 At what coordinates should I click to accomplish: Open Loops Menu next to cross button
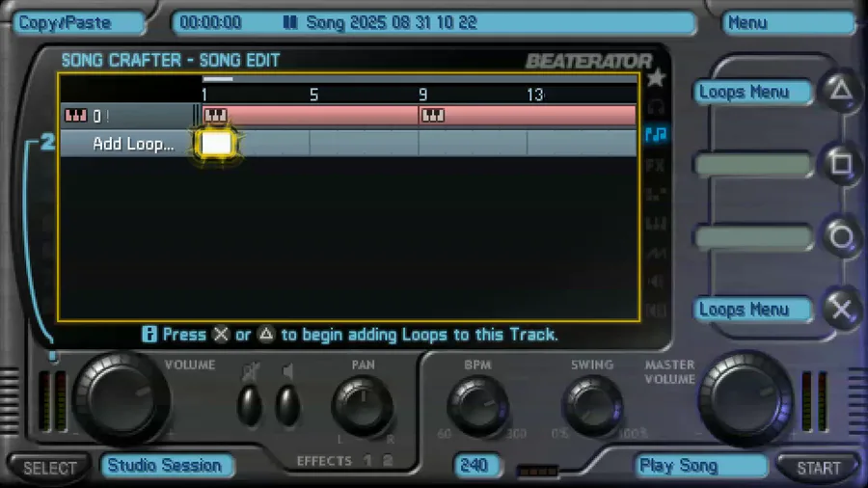pos(751,310)
